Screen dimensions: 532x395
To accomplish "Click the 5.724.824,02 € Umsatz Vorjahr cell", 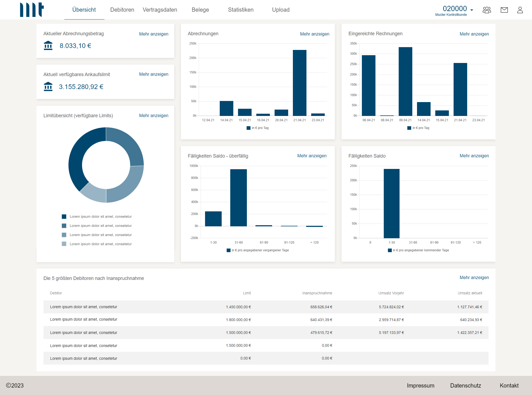I will click(392, 307).
